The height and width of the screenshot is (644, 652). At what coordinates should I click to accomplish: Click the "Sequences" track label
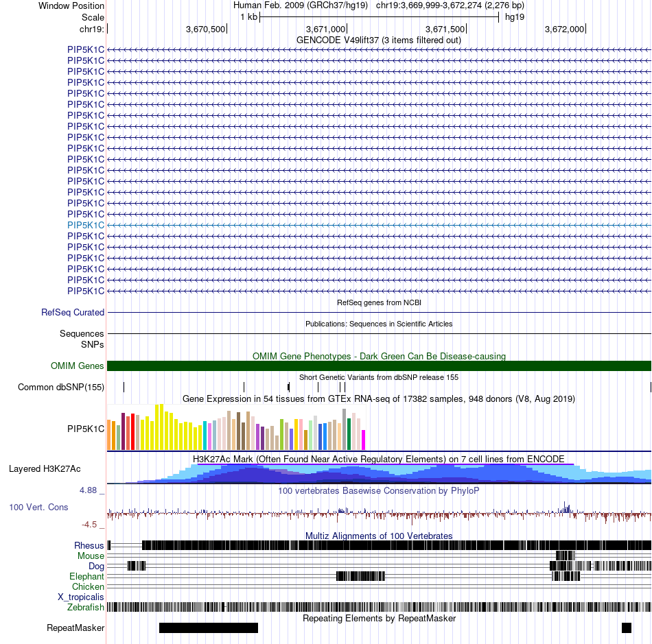(82, 333)
